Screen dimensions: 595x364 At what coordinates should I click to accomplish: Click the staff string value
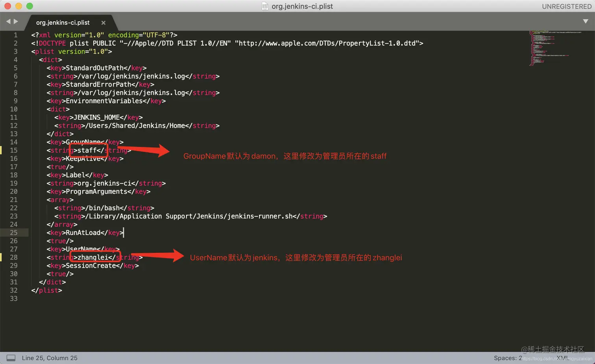point(87,150)
